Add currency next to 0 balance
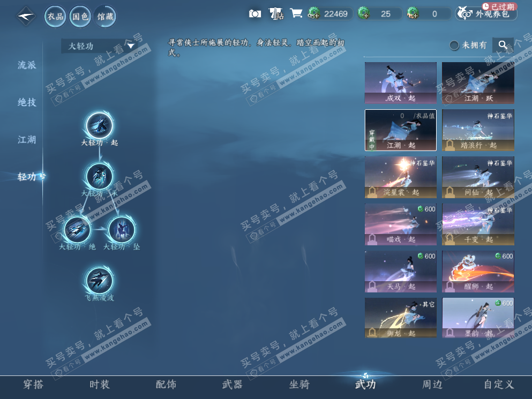This screenshot has width=532, height=399. click(413, 13)
